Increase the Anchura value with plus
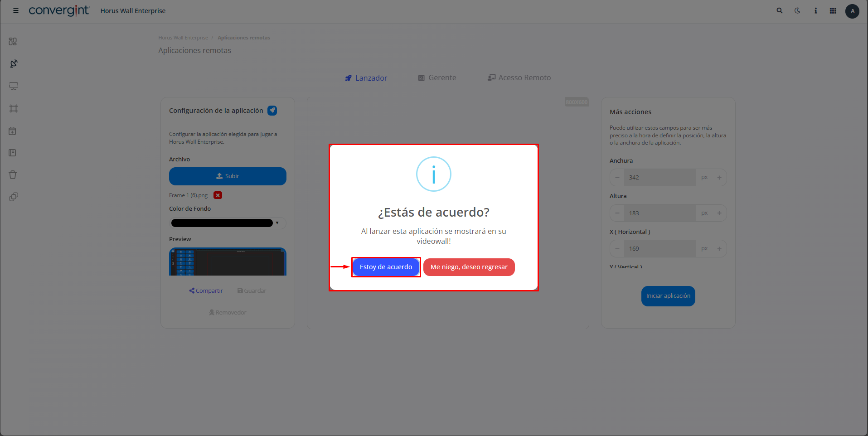The width and height of the screenshot is (868, 436). point(719,178)
